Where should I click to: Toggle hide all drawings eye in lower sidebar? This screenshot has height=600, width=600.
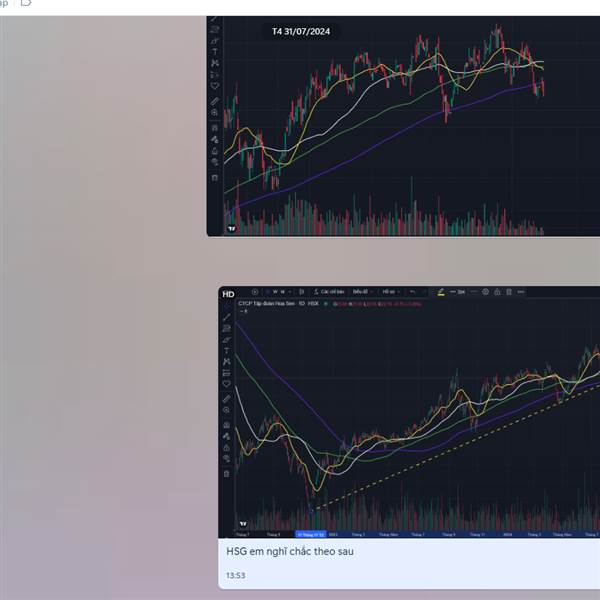227,459
